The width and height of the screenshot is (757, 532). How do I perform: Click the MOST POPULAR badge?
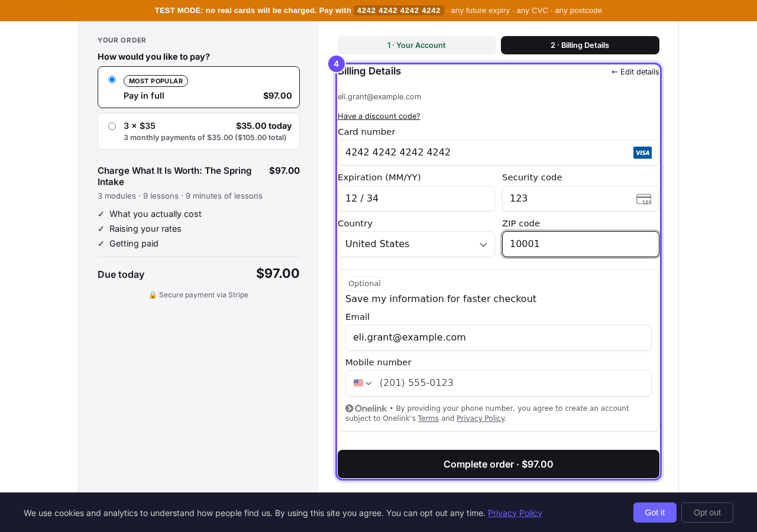156,81
